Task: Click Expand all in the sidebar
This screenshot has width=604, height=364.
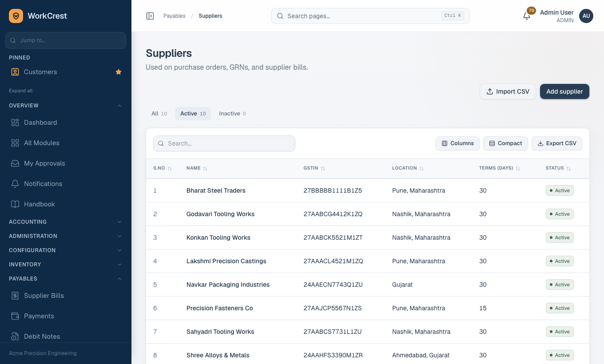Action: click(21, 91)
